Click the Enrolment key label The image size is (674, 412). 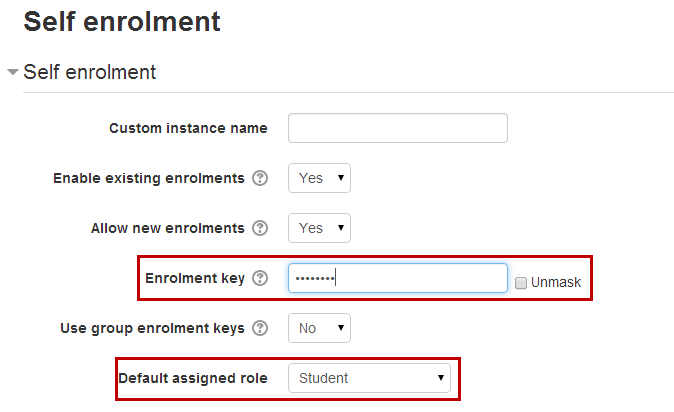[x=195, y=278]
